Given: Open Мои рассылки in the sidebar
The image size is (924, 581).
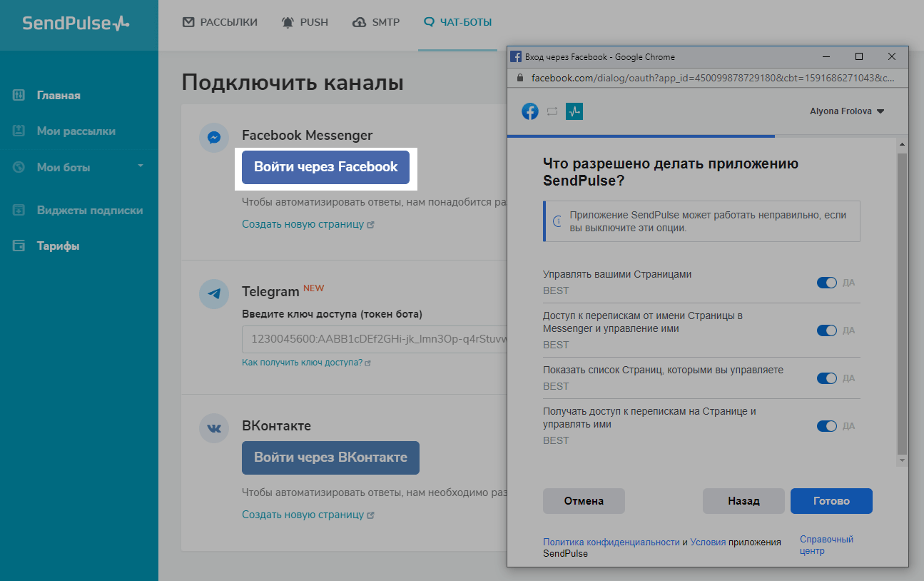Looking at the screenshot, I should [76, 131].
